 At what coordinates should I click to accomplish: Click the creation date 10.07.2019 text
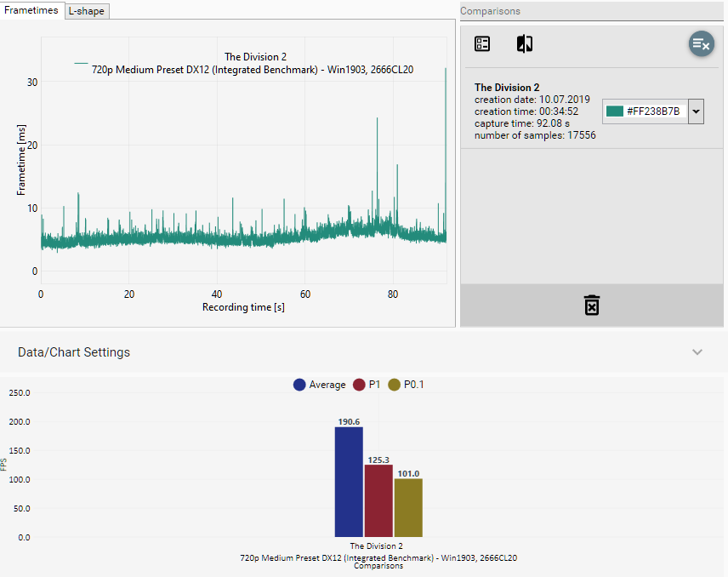coord(532,100)
